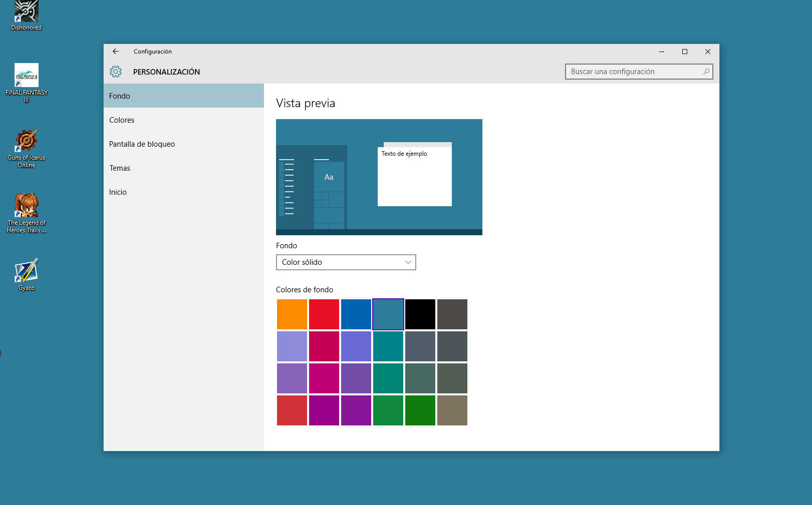Pick the medium purple color starting third row

(x=292, y=378)
